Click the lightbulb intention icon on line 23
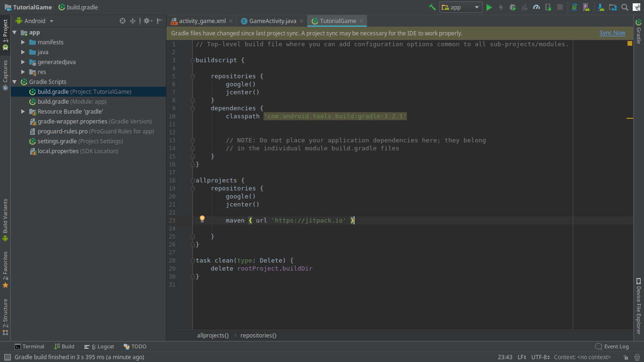The height and width of the screenshot is (362, 644). (x=202, y=219)
